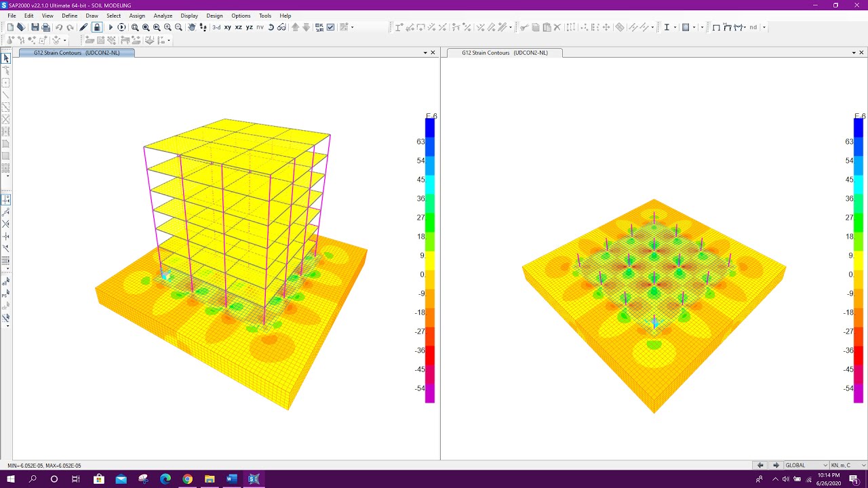Select the Pan tool
This screenshot has width=868, height=488.
pos(190,27)
